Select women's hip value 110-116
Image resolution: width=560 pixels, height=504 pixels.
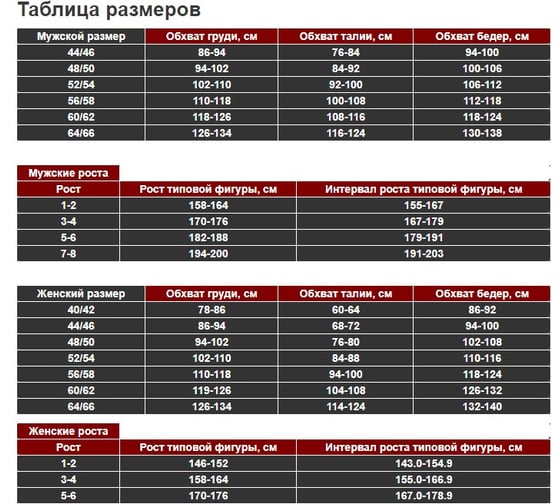click(482, 358)
